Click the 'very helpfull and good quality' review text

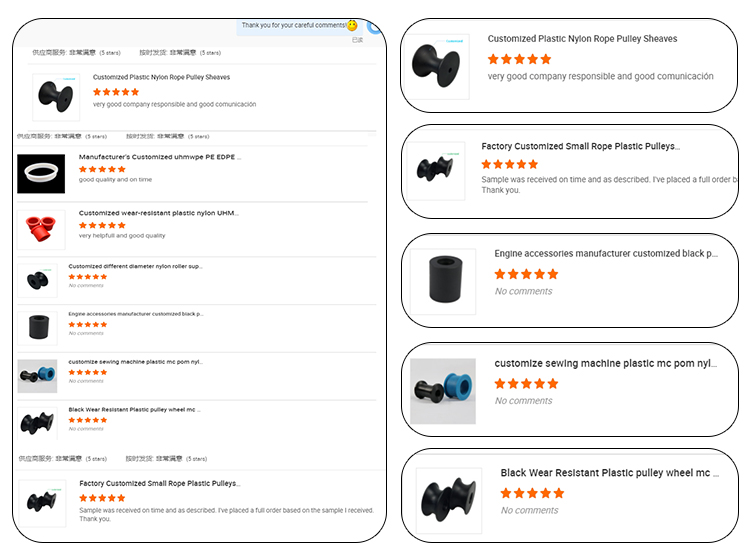122,236
